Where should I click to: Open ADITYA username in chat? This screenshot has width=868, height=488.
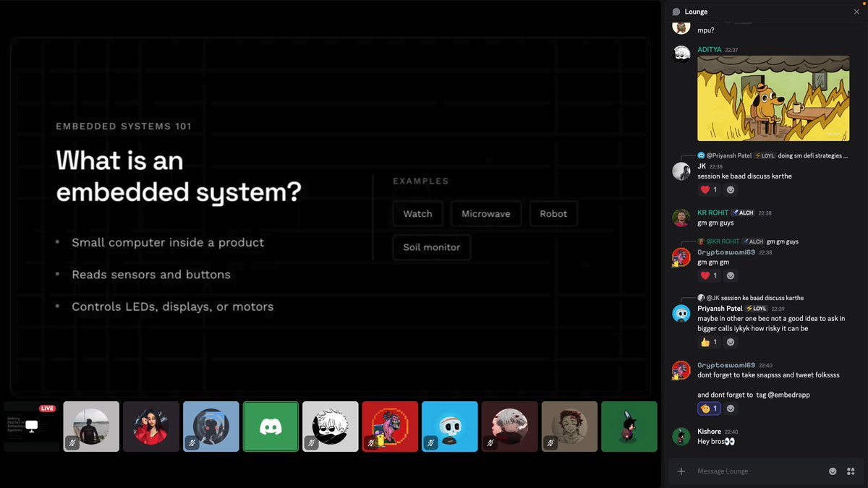(709, 50)
